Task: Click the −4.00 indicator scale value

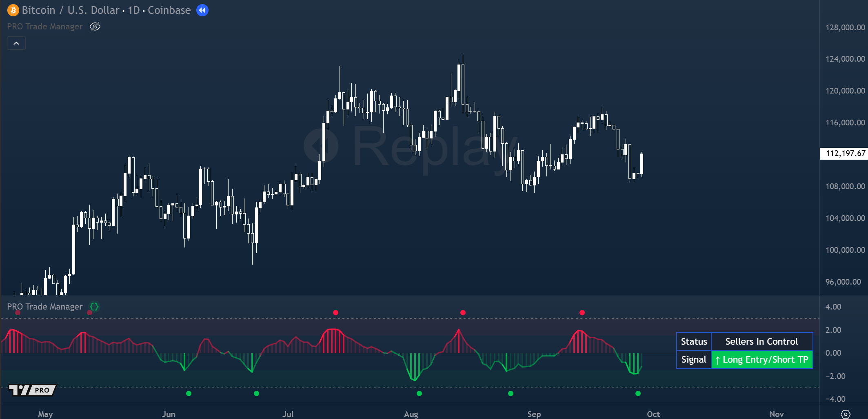Action: (835, 399)
